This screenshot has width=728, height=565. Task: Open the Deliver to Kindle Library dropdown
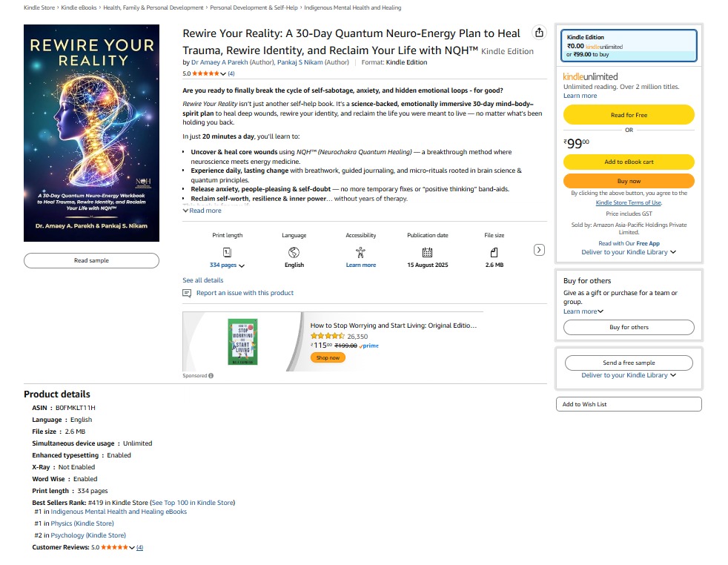(629, 252)
